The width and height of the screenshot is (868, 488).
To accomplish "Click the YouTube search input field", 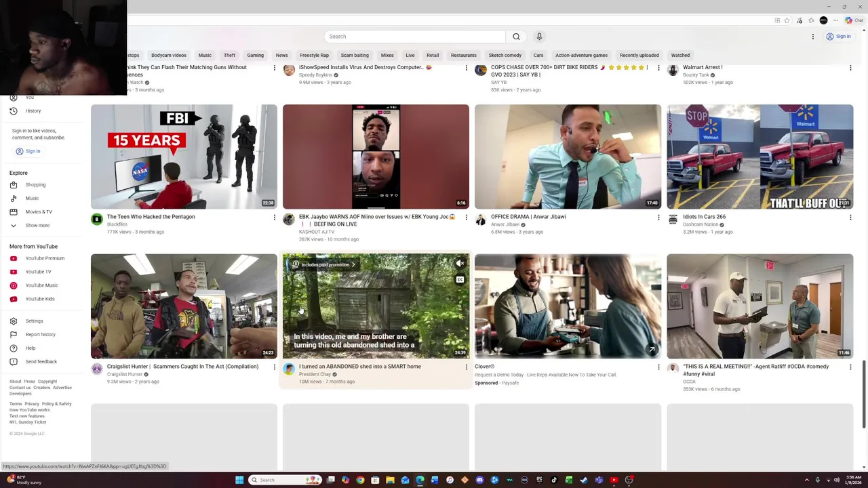I will tap(415, 37).
